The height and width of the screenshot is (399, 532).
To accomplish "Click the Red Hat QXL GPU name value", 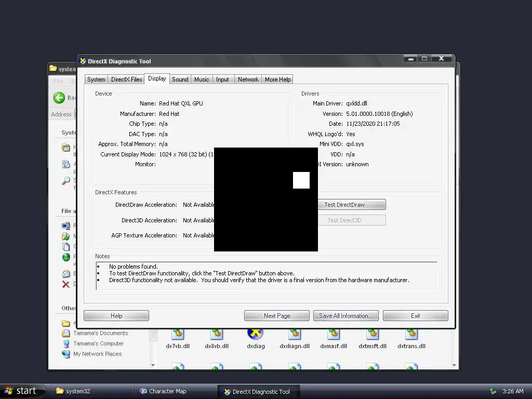I will (x=181, y=103).
